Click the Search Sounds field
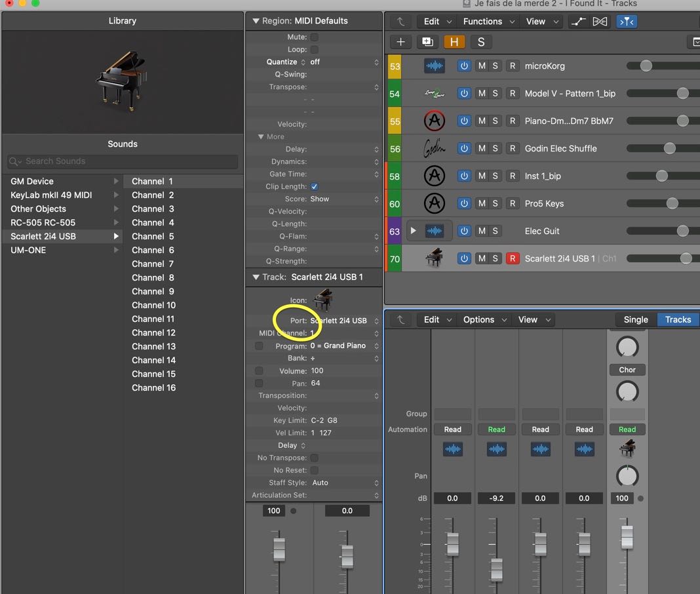The height and width of the screenshot is (594, 700). pyautogui.click(x=123, y=161)
